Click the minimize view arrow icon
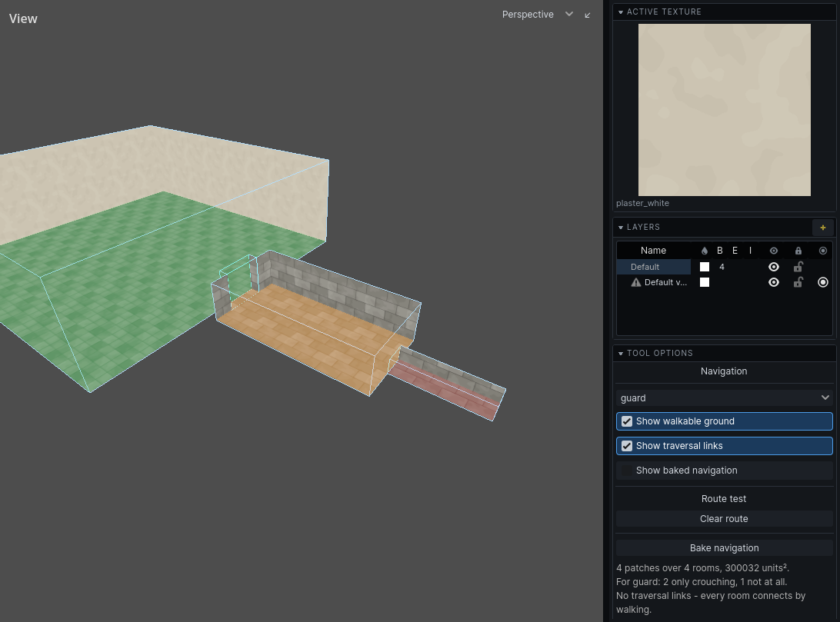Screen dimensions: 840x622 (588, 15)
